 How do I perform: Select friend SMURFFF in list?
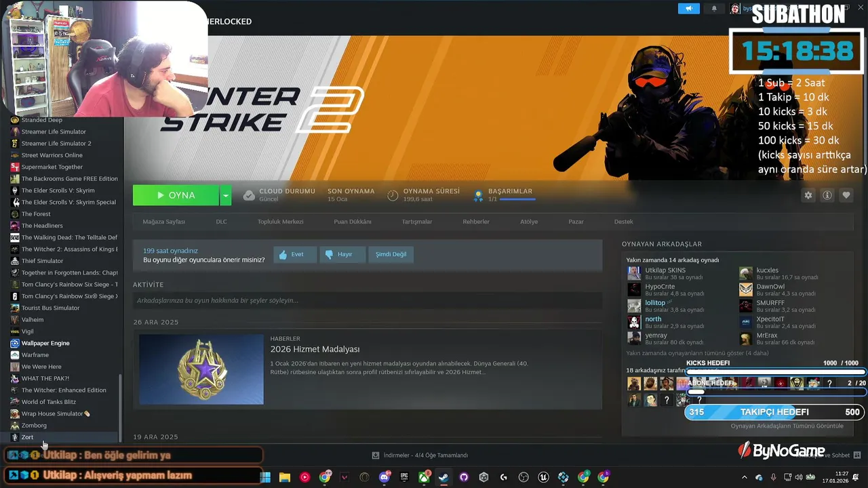coord(770,303)
